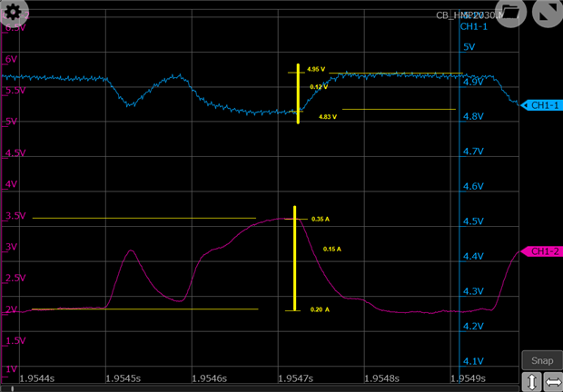563x392 pixels.
Task: Open the folder file browser icon
Action: pyautogui.click(x=510, y=13)
